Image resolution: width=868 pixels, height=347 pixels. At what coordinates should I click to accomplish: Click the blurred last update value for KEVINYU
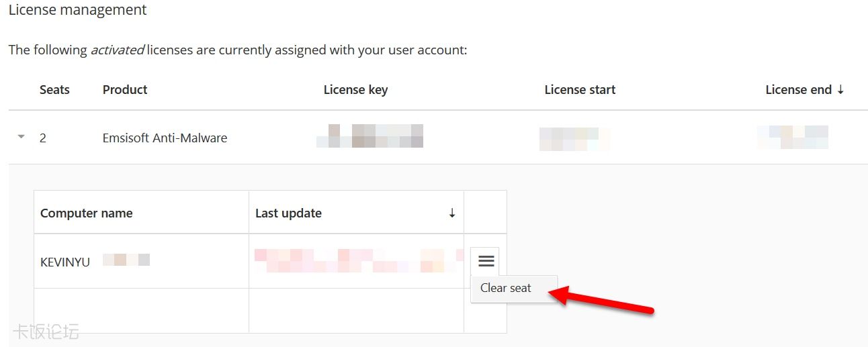pos(356,261)
